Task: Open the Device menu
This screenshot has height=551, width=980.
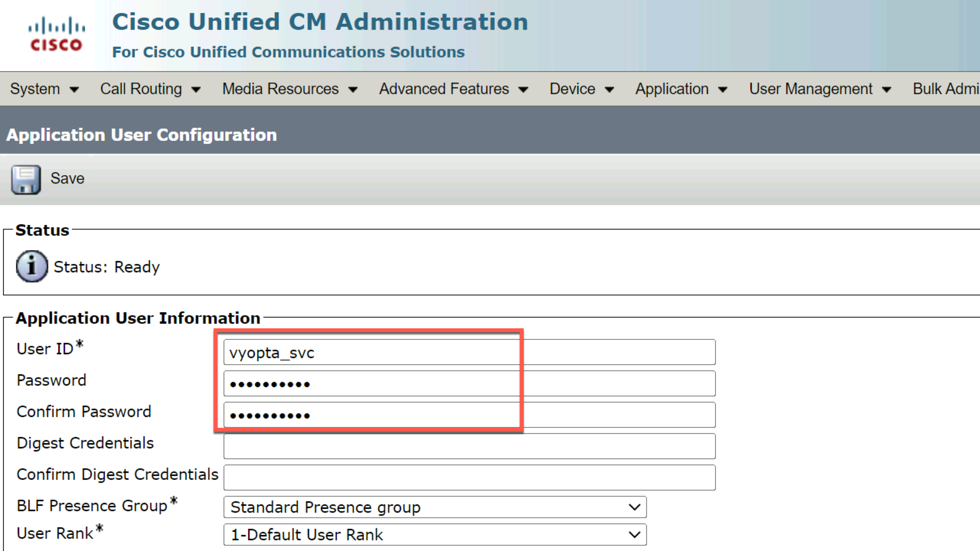Action: tap(582, 89)
